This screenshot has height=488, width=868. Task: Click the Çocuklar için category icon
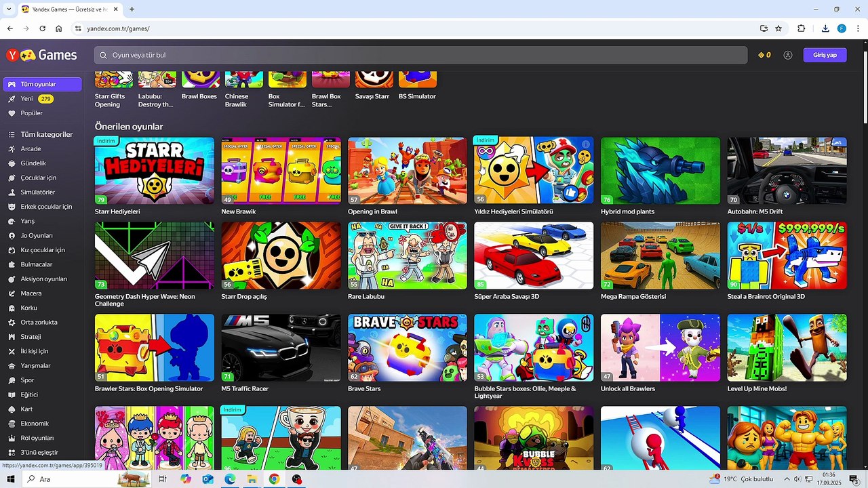[x=12, y=178]
